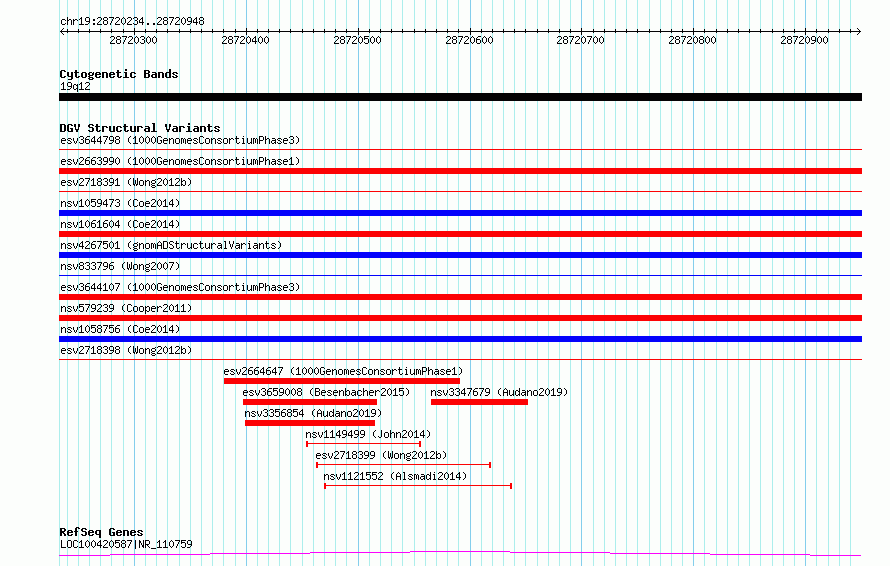Screen dimensions: 890x566
Task: Open nsv1061604 (Coe2014) label
Action: [120, 224]
